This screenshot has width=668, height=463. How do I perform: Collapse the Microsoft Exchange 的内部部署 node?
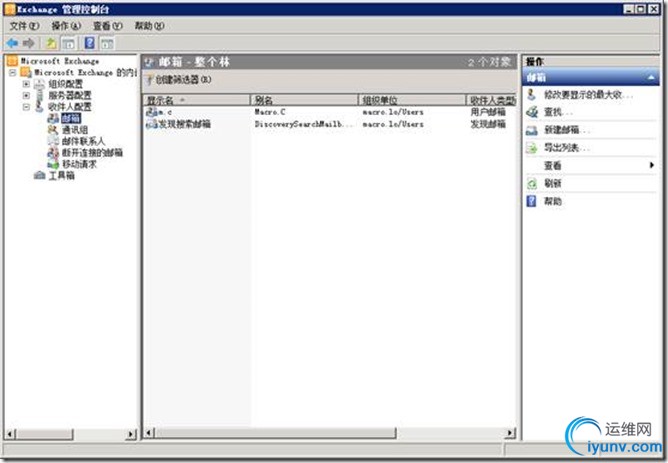tap(12, 72)
